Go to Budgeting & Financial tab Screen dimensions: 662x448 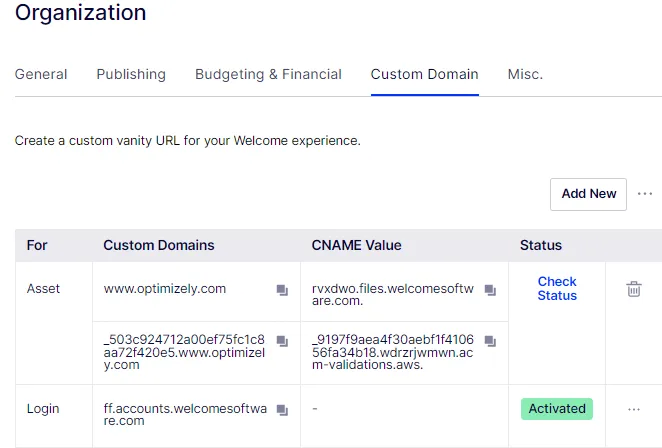tap(268, 74)
